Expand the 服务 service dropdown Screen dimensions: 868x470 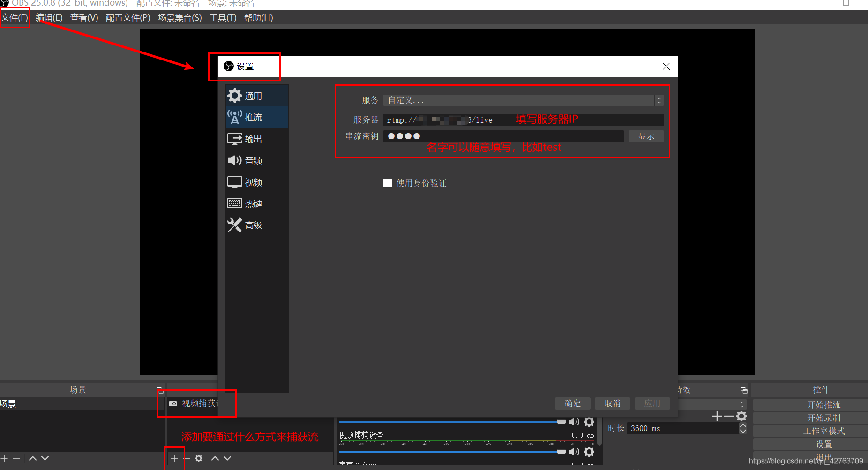(x=523, y=100)
